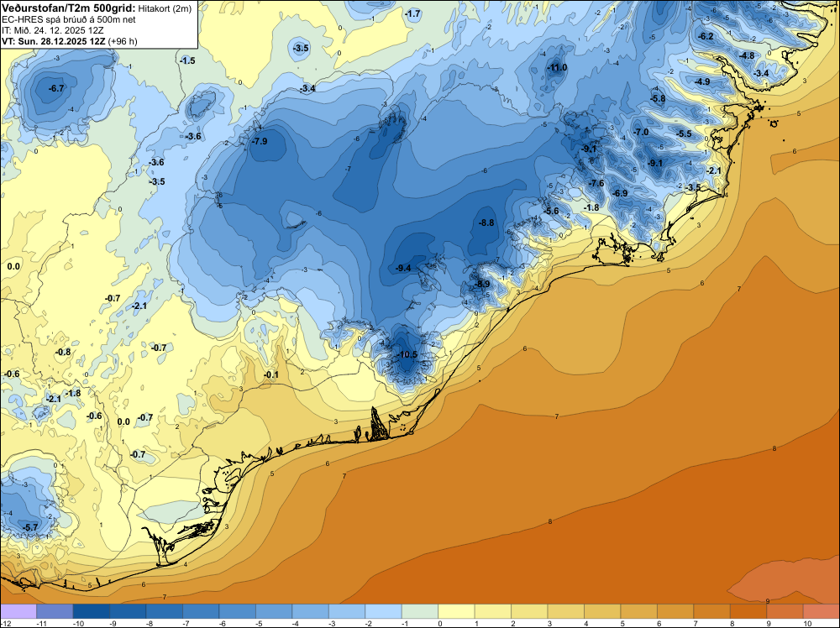Viewport: 840px width, 628px height.
Task: Select the -7 to -6 blue legend swatch
Action: click(201, 611)
